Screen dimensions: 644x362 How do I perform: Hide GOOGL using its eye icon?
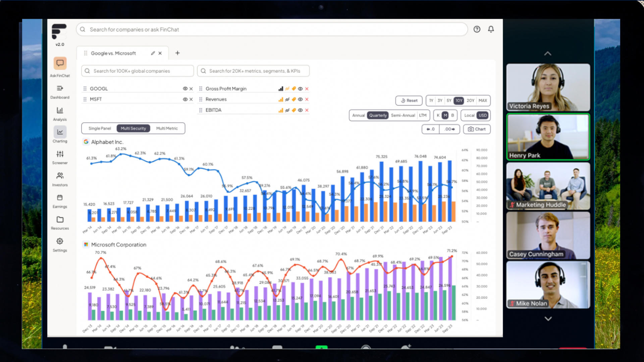(x=185, y=89)
